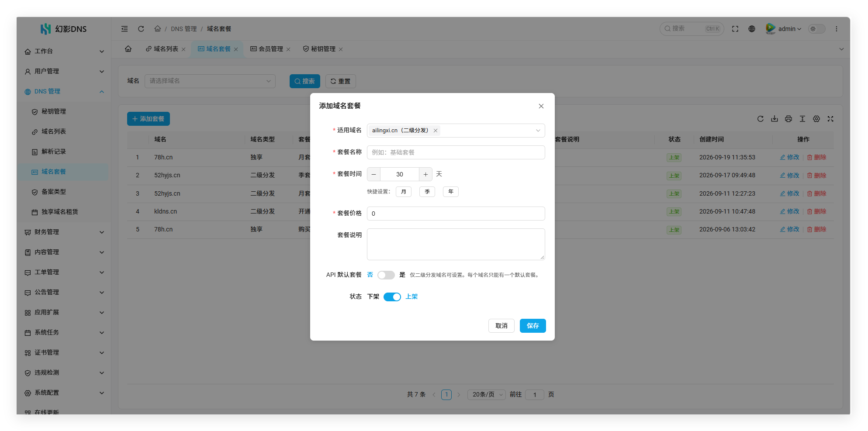Open the vertical three-dot more menu
Screen dimensions: 868x431
[837, 29]
